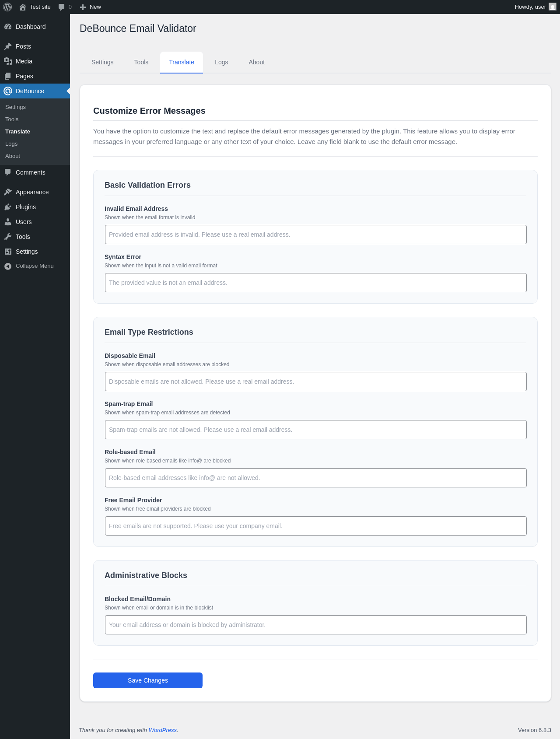This screenshot has width=560, height=739.
Task: Select the About tab
Action: click(257, 62)
